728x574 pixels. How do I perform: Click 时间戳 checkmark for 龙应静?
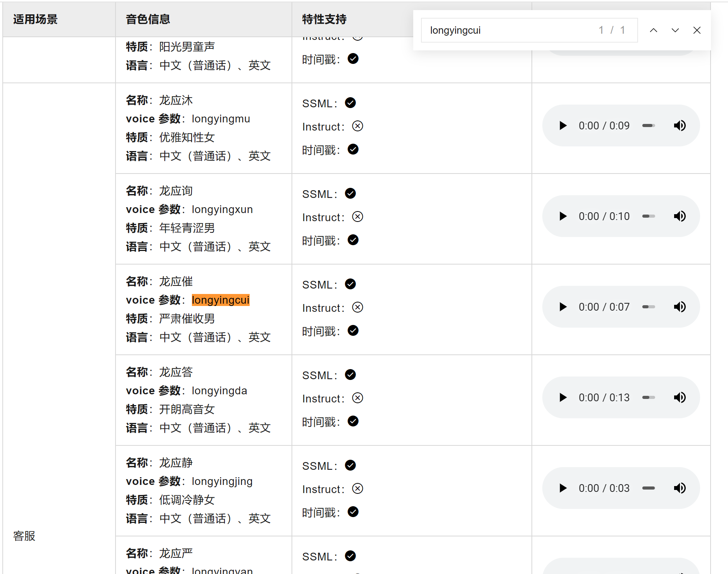tap(353, 512)
